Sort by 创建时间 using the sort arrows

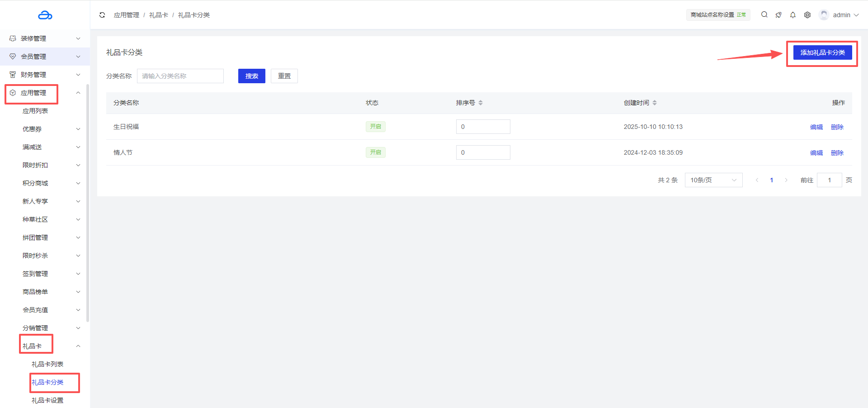point(655,103)
